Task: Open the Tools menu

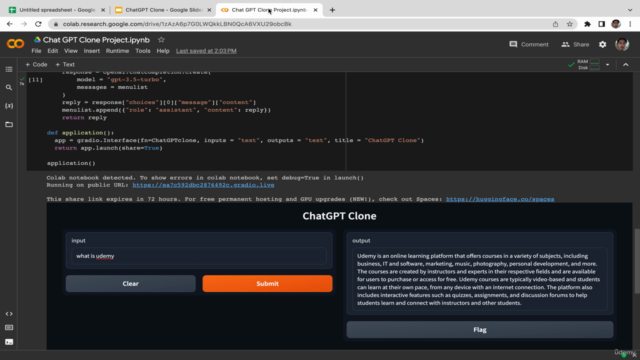Action: (143, 51)
